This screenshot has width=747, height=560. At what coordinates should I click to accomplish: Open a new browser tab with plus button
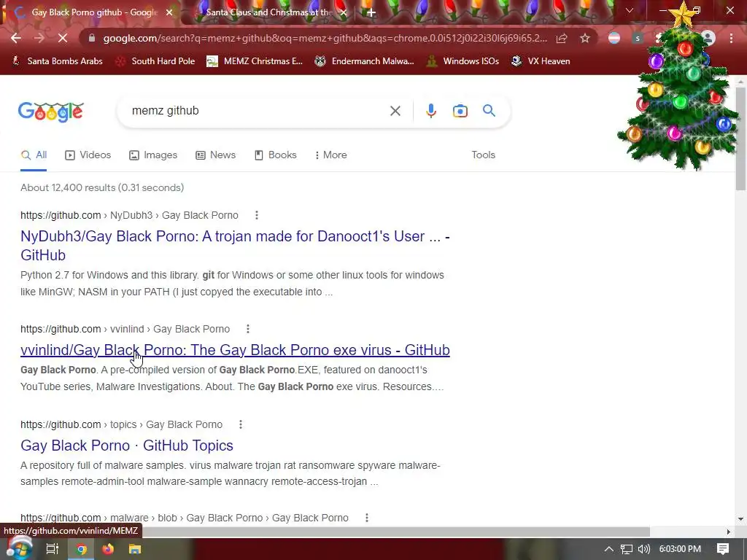coord(371,12)
